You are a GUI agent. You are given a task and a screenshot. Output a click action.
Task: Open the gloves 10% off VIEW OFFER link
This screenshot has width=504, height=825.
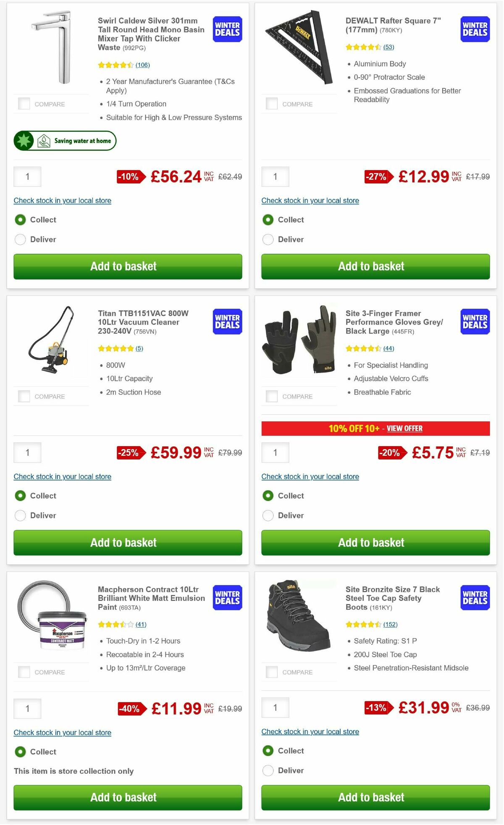[404, 428]
